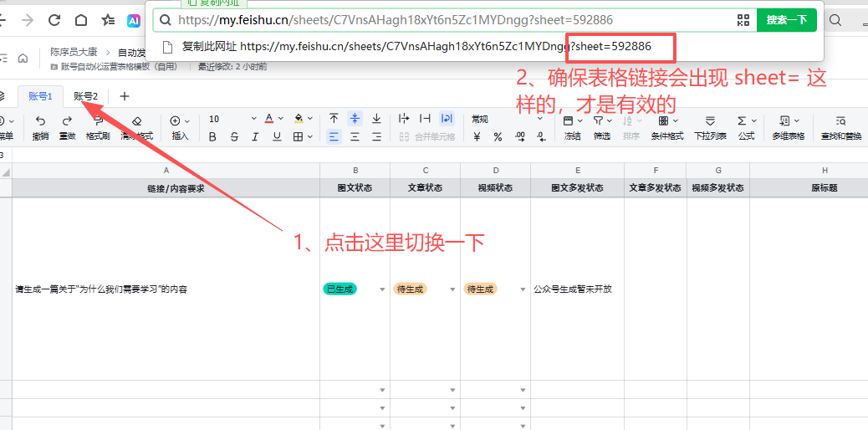Align text to the right
This screenshot has width=868, height=430.
click(376, 137)
